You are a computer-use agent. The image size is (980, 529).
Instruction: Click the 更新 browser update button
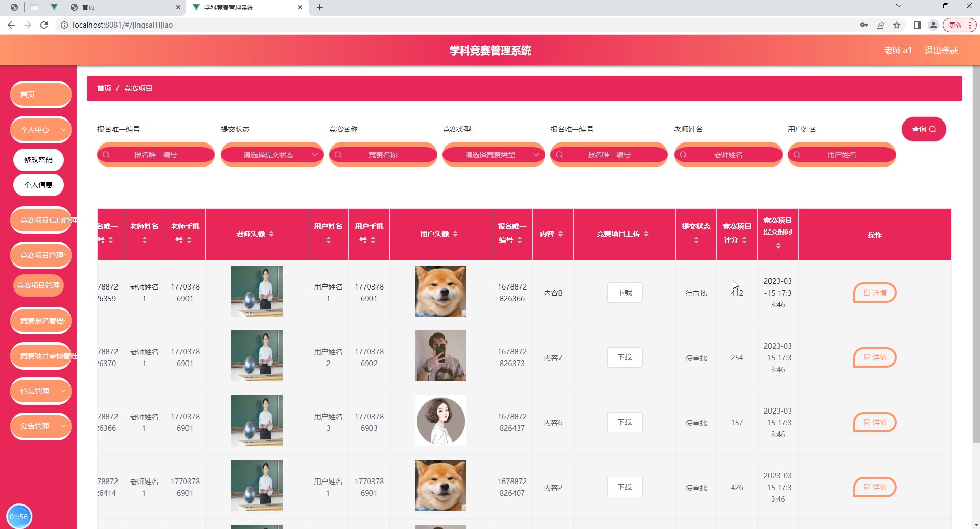tap(960, 25)
